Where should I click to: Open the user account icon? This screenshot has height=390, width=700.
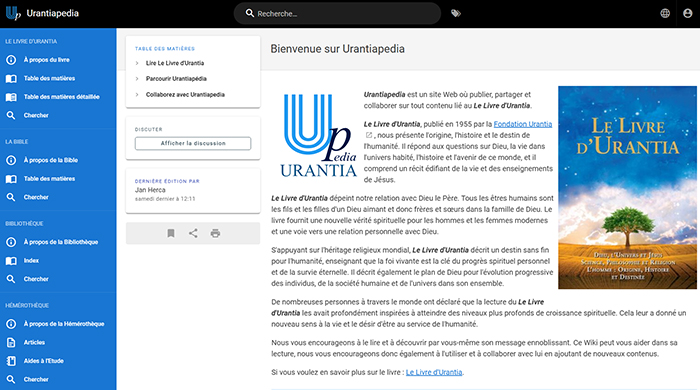pos(688,13)
